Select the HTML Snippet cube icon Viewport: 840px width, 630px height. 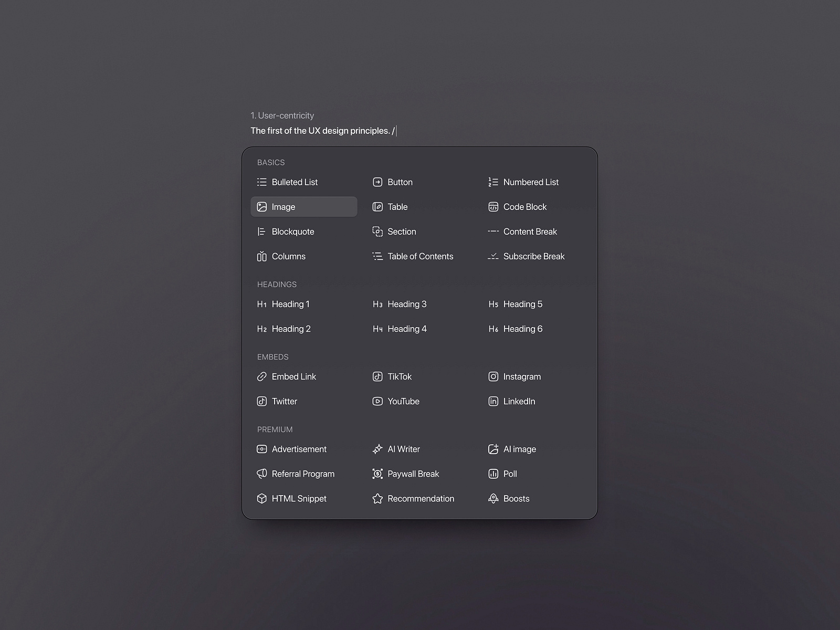(262, 498)
